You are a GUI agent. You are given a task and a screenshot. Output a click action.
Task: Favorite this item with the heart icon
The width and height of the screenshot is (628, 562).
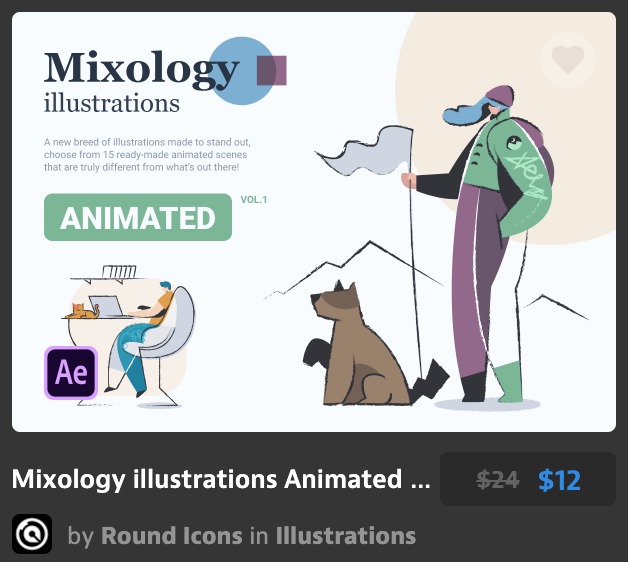(x=568, y=59)
